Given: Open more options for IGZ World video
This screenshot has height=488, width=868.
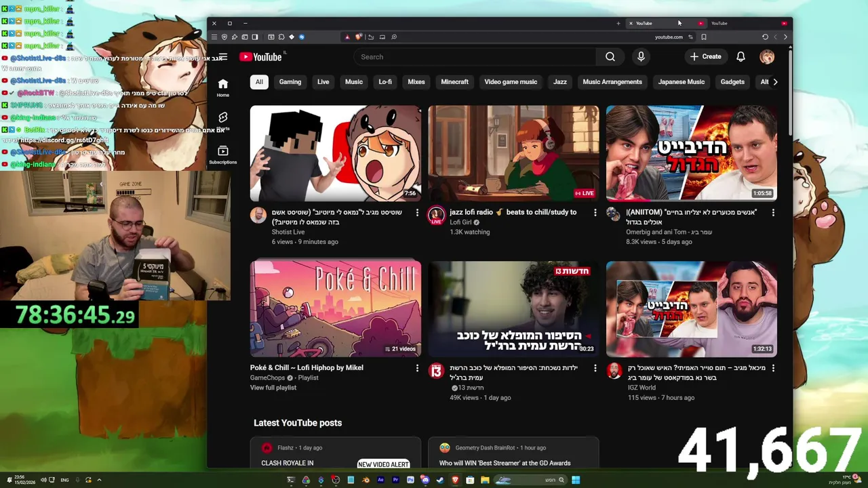Looking at the screenshot, I should [773, 368].
